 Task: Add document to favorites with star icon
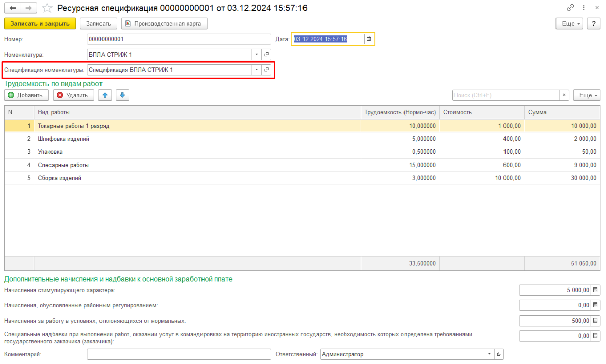coord(47,8)
